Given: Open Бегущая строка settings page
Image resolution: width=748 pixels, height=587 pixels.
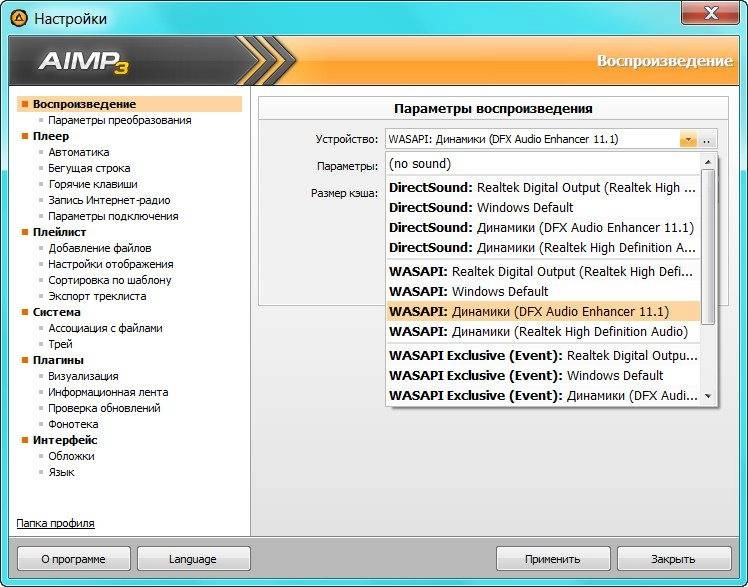Looking at the screenshot, I should pos(89,168).
